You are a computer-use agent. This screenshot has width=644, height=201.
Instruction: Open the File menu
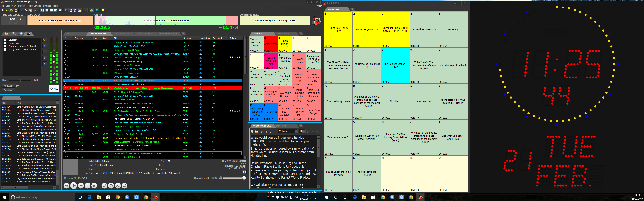pyautogui.click(x=2, y=6)
